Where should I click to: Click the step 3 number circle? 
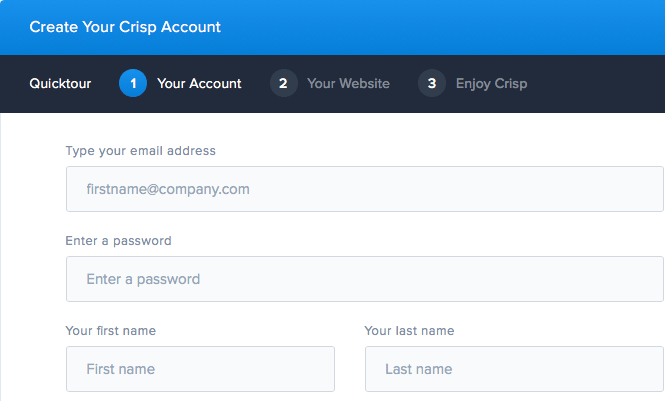pyautogui.click(x=432, y=84)
